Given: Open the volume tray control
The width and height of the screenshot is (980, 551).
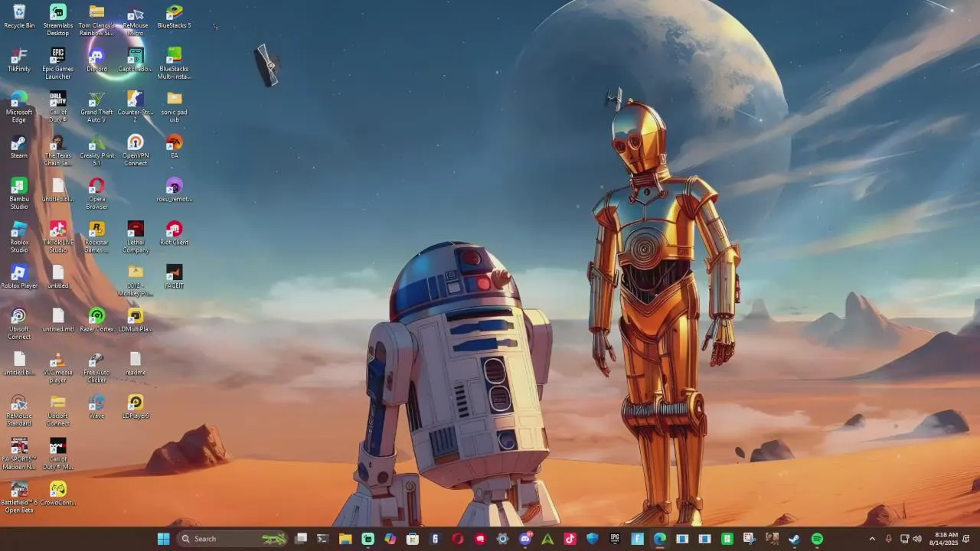Looking at the screenshot, I should pyautogui.click(x=917, y=539).
